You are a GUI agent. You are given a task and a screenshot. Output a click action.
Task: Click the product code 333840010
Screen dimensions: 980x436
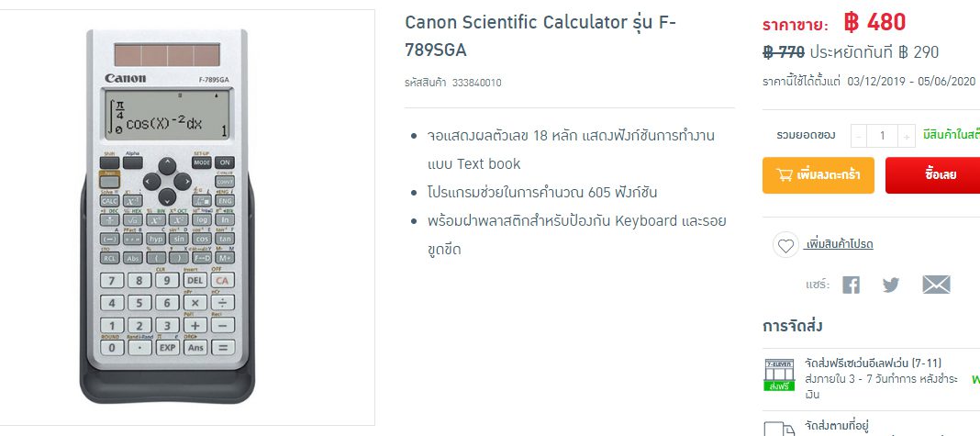pos(477,83)
